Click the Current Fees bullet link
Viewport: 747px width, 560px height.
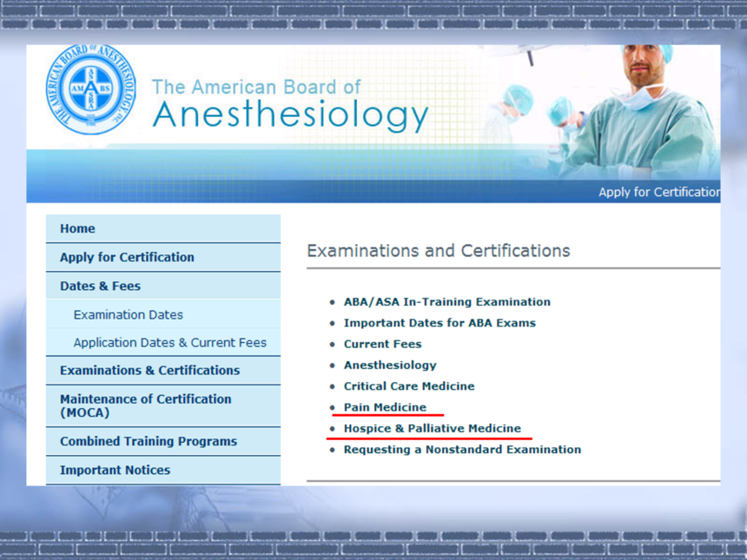pyautogui.click(x=382, y=344)
